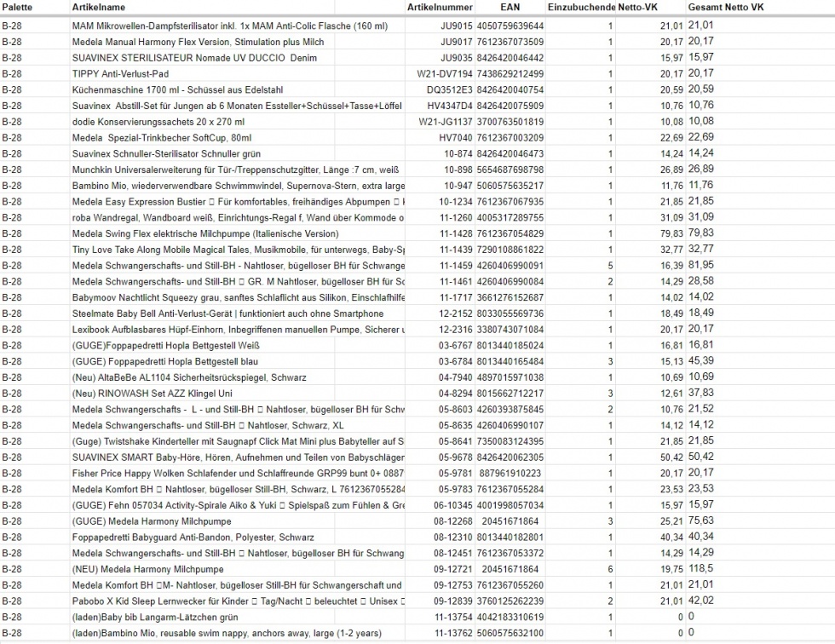Click the (GUGE) Medela Harmony Milchpumpe cell
The height and width of the screenshot is (644, 835).
tap(152, 520)
